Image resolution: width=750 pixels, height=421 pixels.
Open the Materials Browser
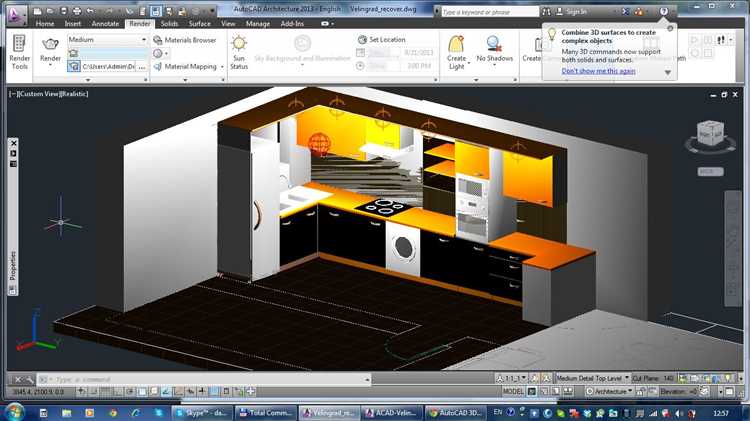(x=185, y=40)
